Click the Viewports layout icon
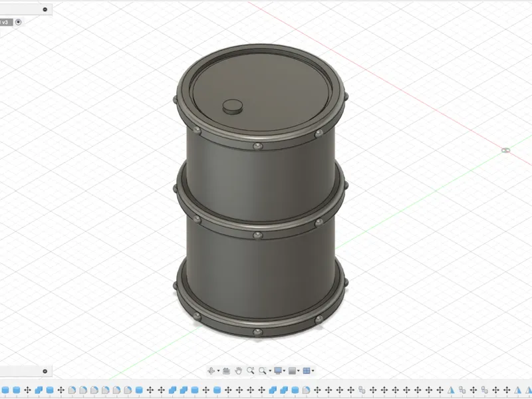The image size is (532, 399). 307,371
